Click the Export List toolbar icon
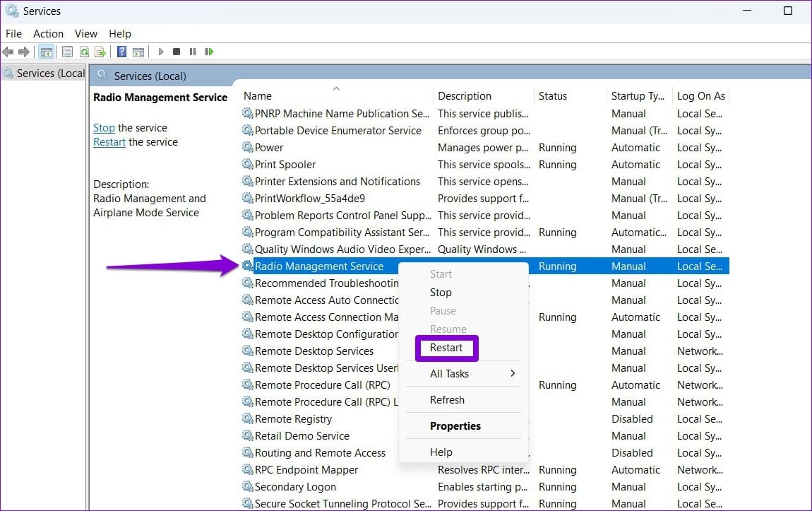 click(100, 52)
